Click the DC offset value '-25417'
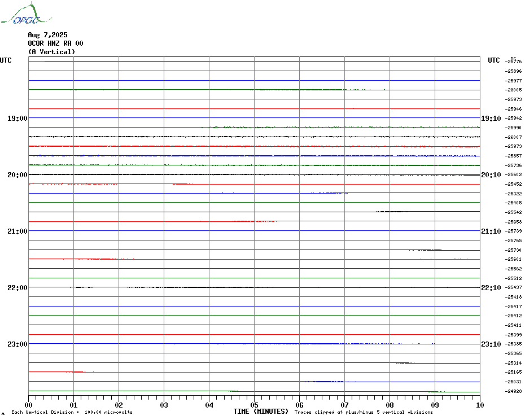The image size is (525, 420). pyautogui.click(x=513, y=307)
